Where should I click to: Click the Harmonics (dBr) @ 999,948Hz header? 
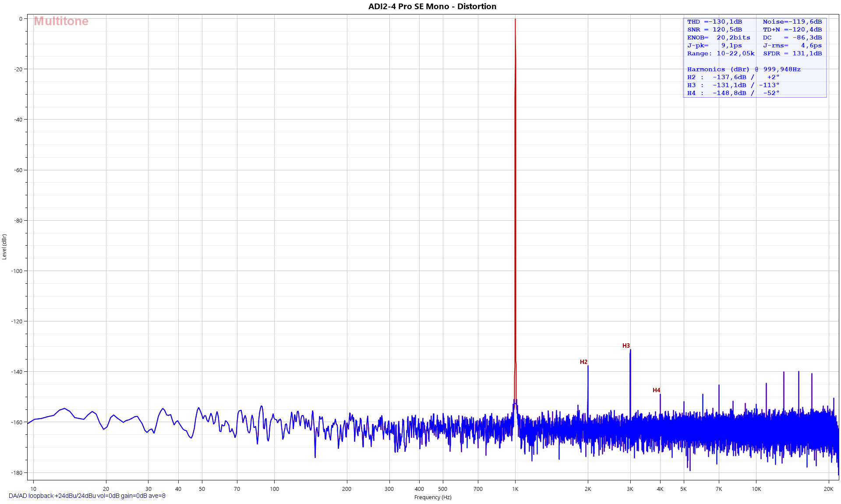(x=744, y=69)
